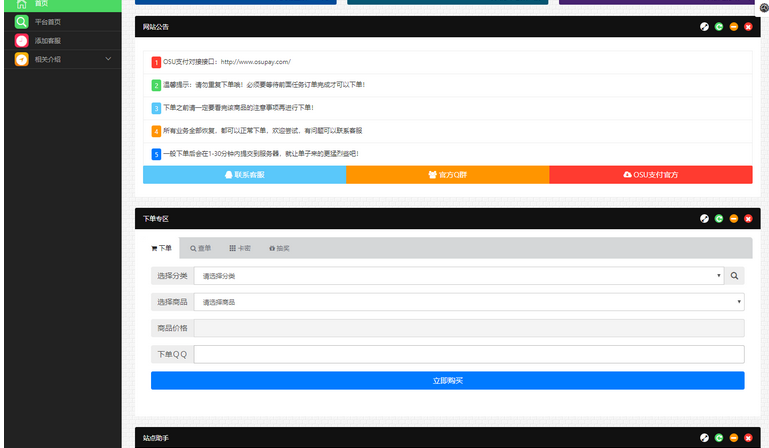The height and width of the screenshot is (448, 769).
Task: Select the 抽奖 tab
Action: click(279, 248)
